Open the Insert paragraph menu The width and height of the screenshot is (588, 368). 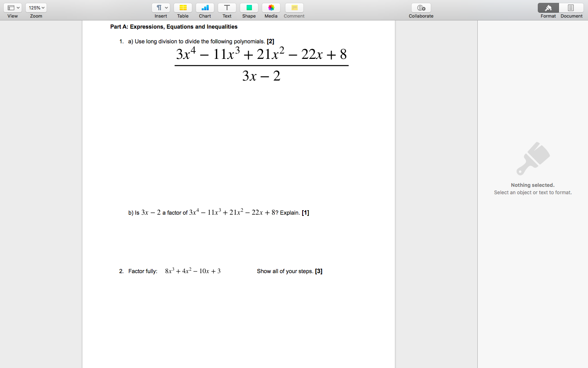tap(161, 8)
